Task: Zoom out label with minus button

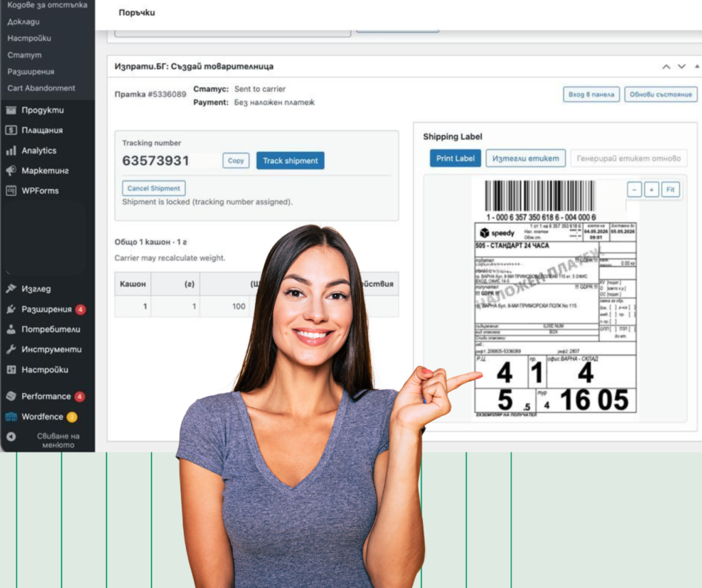Action: [x=634, y=190]
